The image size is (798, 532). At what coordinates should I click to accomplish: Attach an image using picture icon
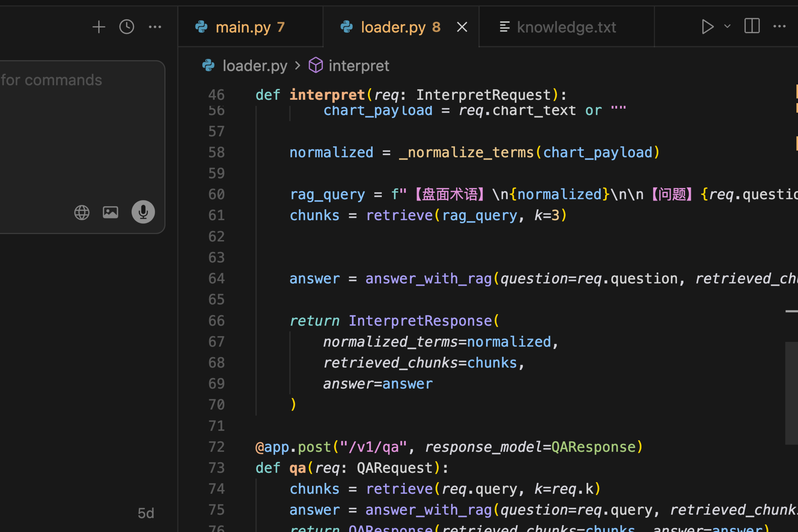111,212
